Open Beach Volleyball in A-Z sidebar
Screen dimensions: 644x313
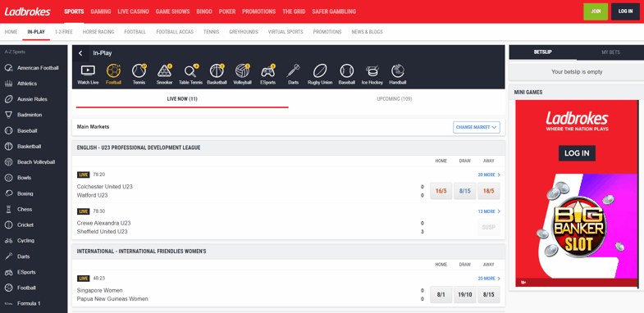[x=34, y=162]
